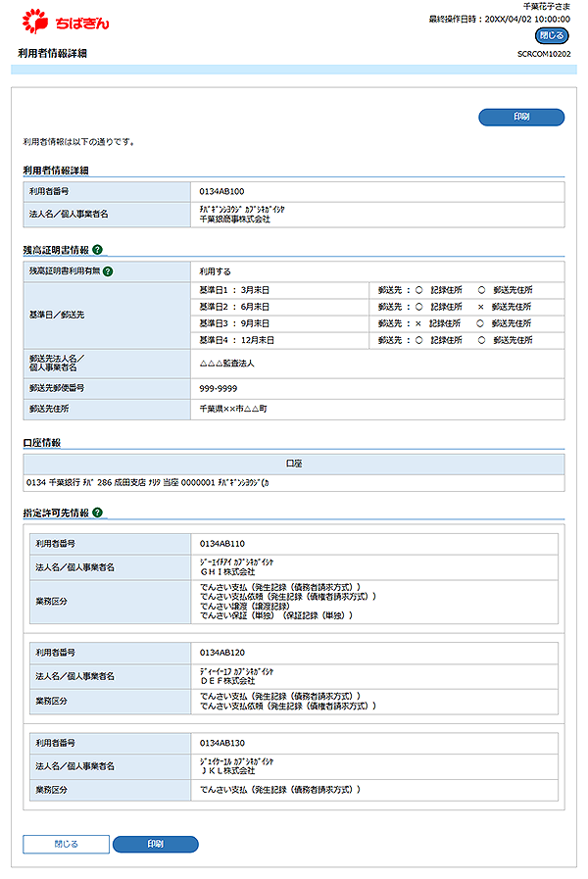The image size is (588, 879).
Task: Click company name ＪＫＬ株式会社
Action: pyautogui.click(x=227, y=771)
